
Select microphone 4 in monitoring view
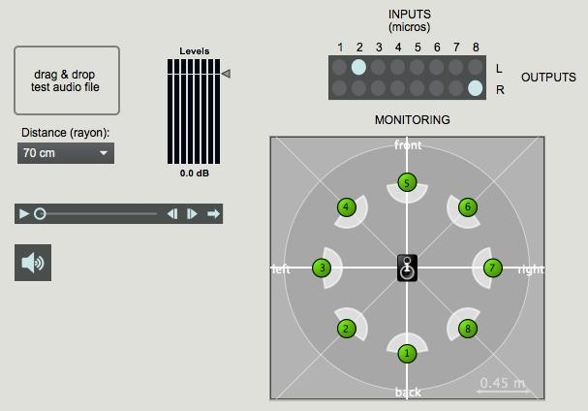coord(346,207)
